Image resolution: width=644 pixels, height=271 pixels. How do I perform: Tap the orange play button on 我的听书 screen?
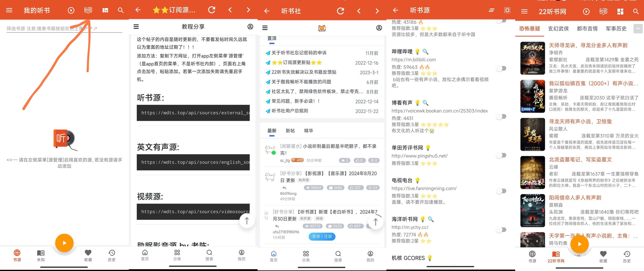click(x=64, y=243)
